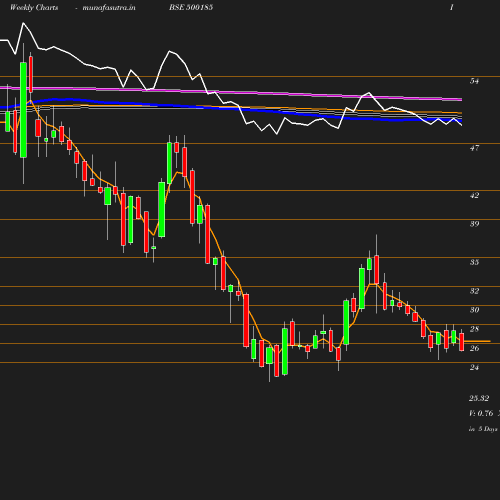This screenshot has height=500, width=500.
Task: Click the volume readout 'V: 0.76'
Action: (x=481, y=413)
